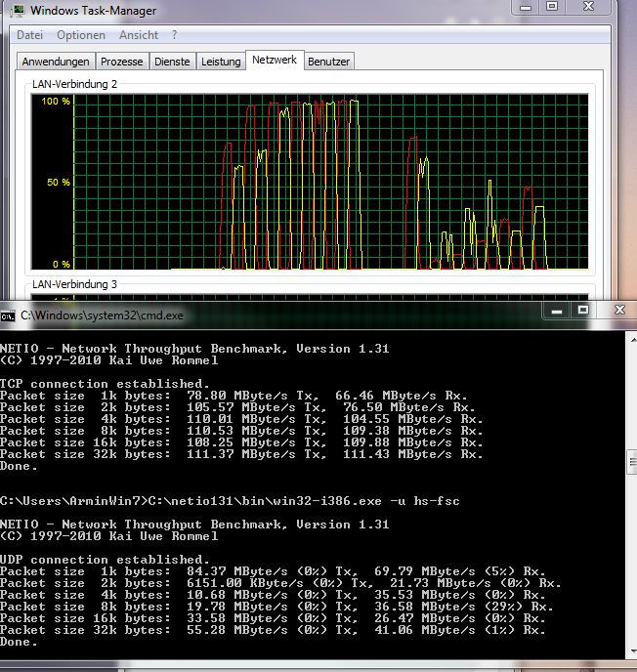Image resolution: width=637 pixels, height=672 pixels.
Task: Maximize the cmd.exe window
Action: pyautogui.click(x=583, y=311)
